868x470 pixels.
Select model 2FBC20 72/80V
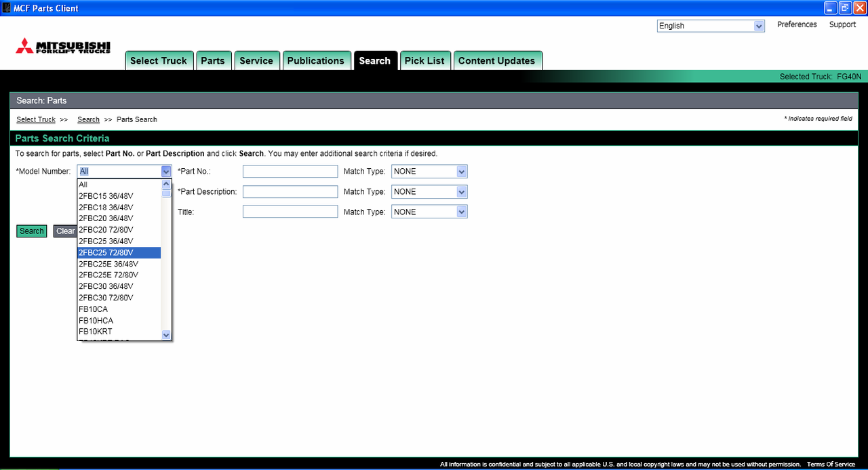(x=119, y=230)
